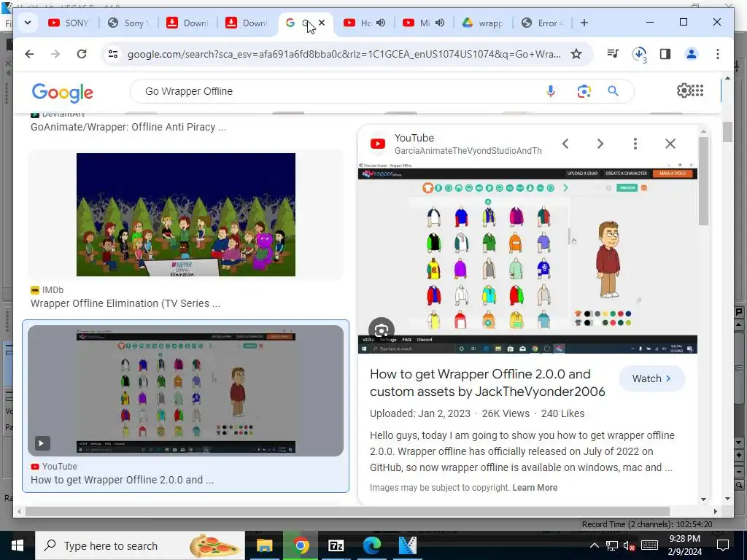Open the first Downl tab
747x560 pixels.
click(x=187, y=23)
